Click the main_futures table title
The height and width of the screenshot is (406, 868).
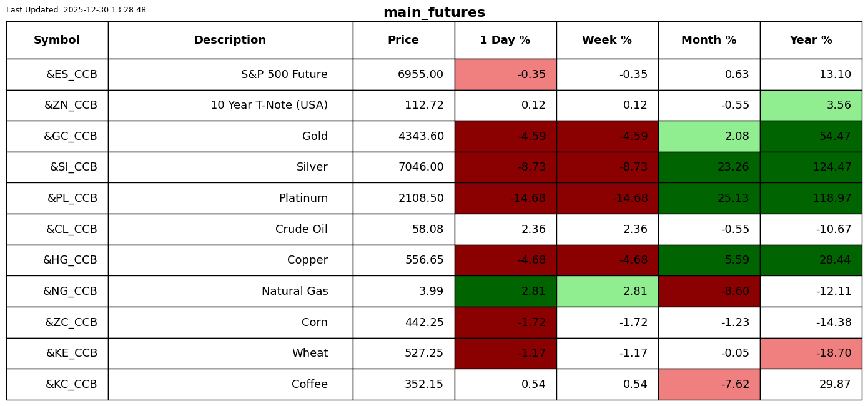coord(434,12)
